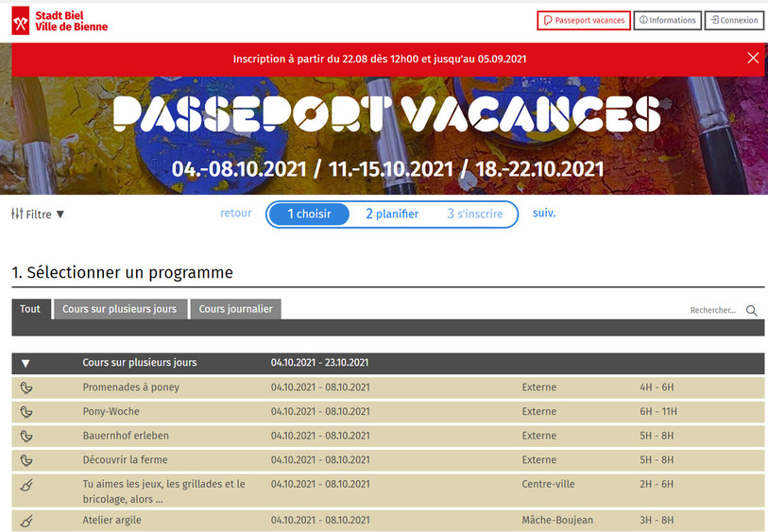Screen dimensions: 768x532
Task: Expand the Filtre dropdown
Action: tap(38, 215)
